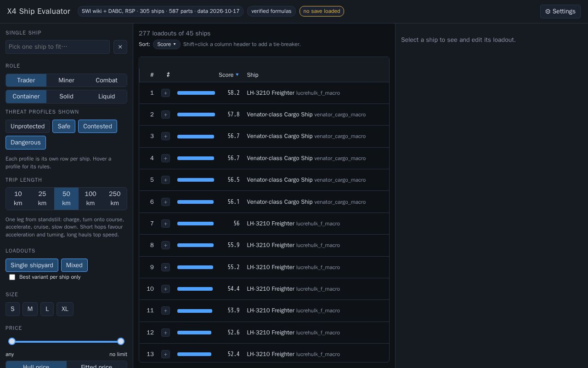The image size is (588, 368).
Task: Toggle Single shipyard loadouts
Action: pos(32,265)
